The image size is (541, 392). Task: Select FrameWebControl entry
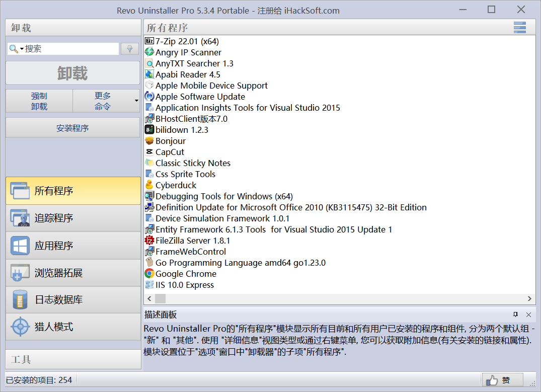point(191,252)
